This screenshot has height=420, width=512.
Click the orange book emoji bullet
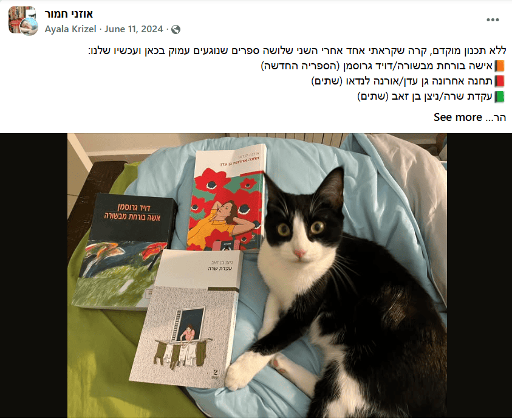(x=499, y=66)
